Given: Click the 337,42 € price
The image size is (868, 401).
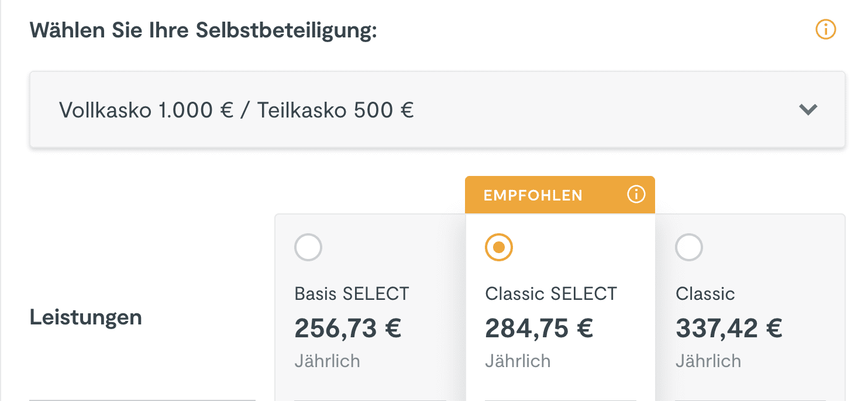Looking at the screenshot, I should 729,328.
